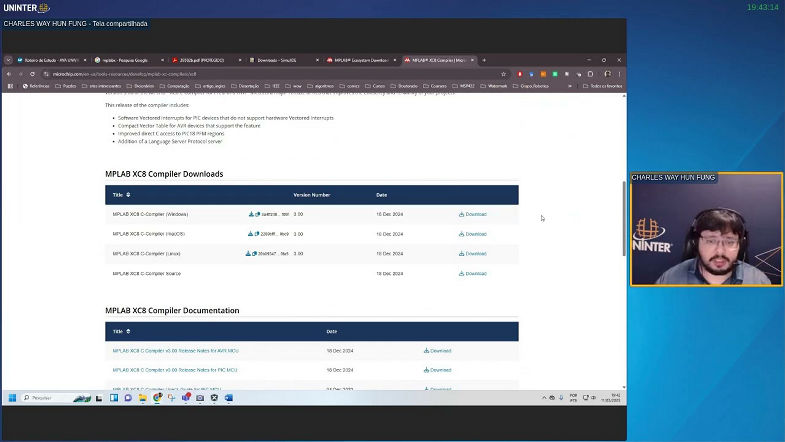Open the Camera app from the taskbar
Viewport: 785px width, 442px height.
(x=200, y=398)
